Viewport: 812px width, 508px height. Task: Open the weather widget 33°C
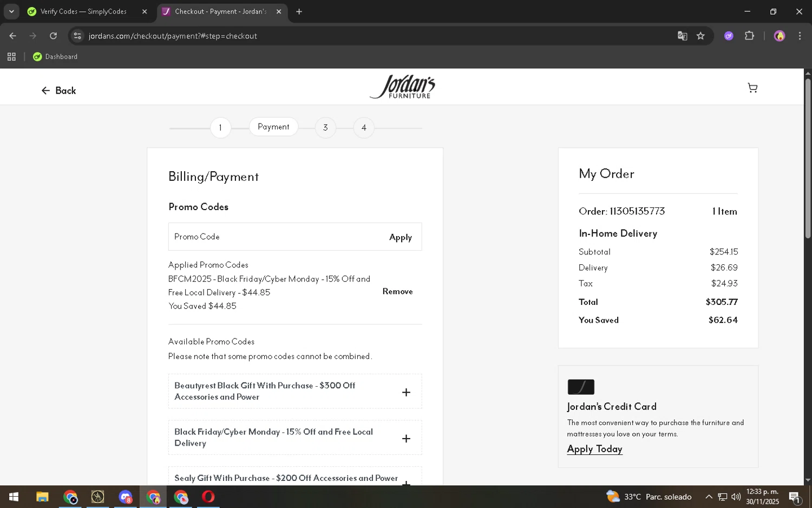coord(649,497)
